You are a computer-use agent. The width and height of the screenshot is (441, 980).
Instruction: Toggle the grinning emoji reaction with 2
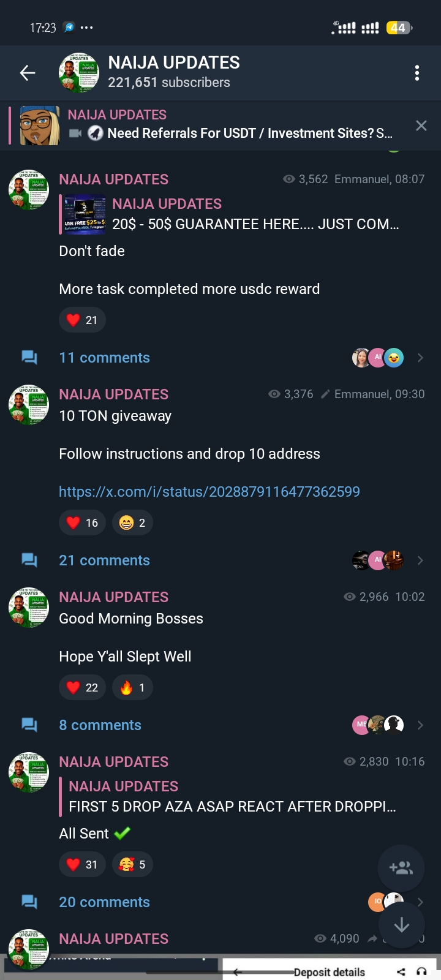click(133, 522)
